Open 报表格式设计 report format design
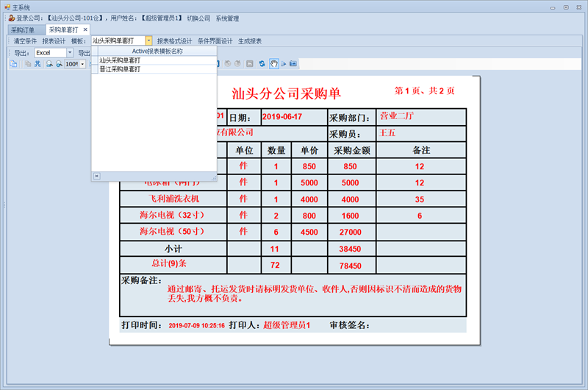Viewport: 588px width, 390px height. pyautogui.click(x=174, y=41)
